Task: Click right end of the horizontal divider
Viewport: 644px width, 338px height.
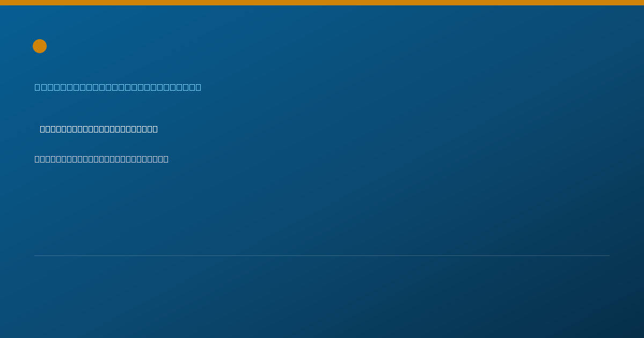Action: pos(609,255)
